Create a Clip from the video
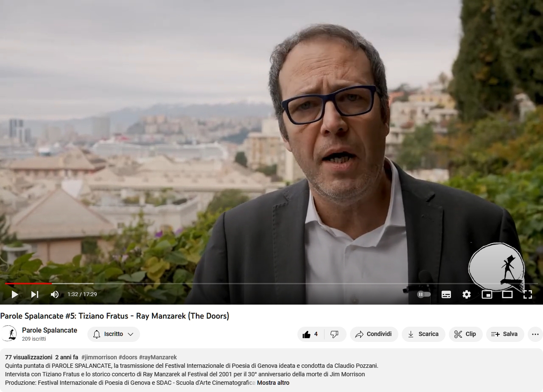The width and height of the screenshot is (543, 392). coord(465,334)
